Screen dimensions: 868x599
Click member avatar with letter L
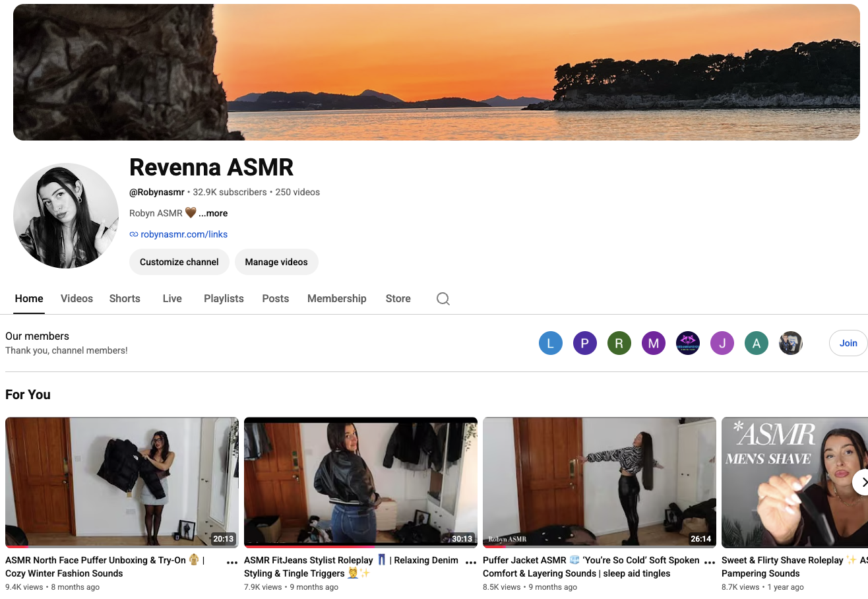click(551, 343)
